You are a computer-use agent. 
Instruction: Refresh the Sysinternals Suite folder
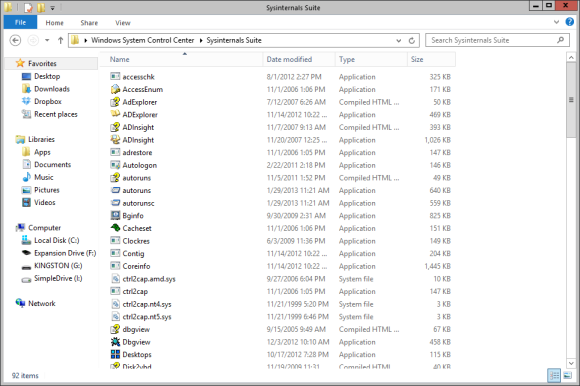click(412, 40)
